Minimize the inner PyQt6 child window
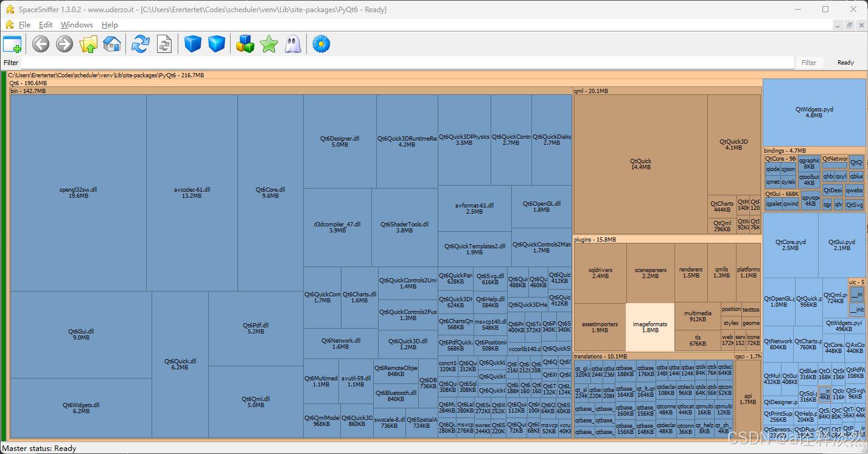868x454 pixels. (837, 25)
